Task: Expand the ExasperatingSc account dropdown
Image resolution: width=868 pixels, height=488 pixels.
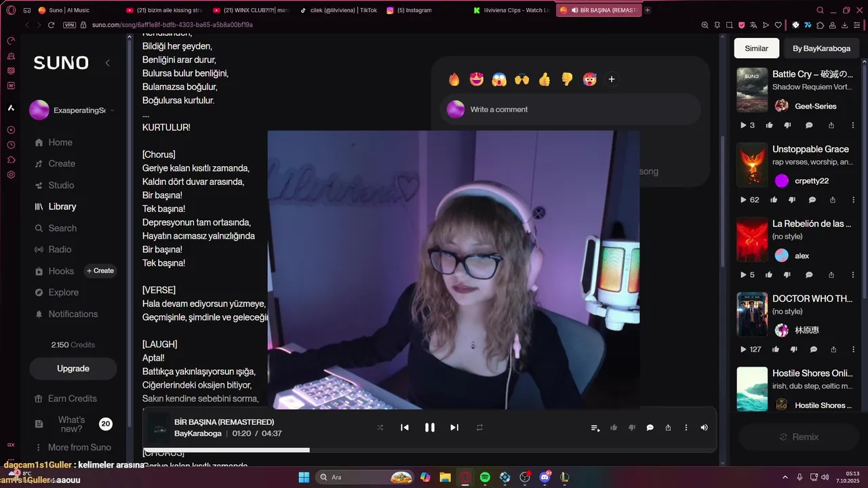Action: (73, 110)
